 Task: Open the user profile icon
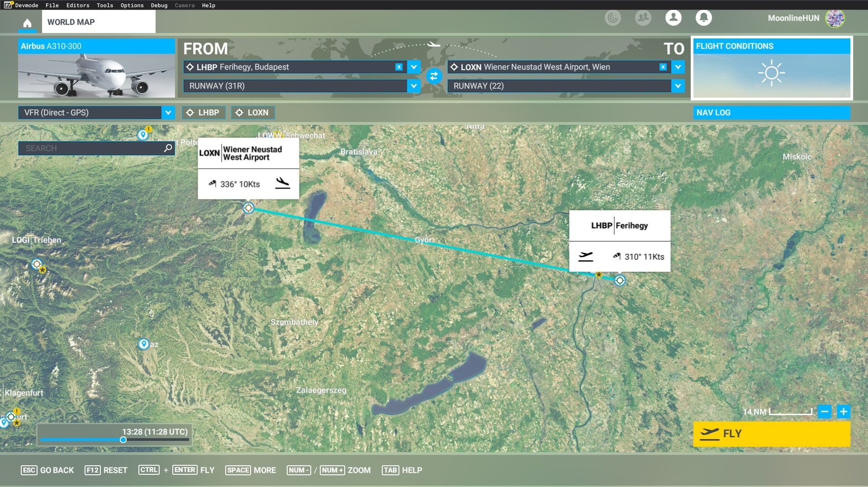[673, 18]
